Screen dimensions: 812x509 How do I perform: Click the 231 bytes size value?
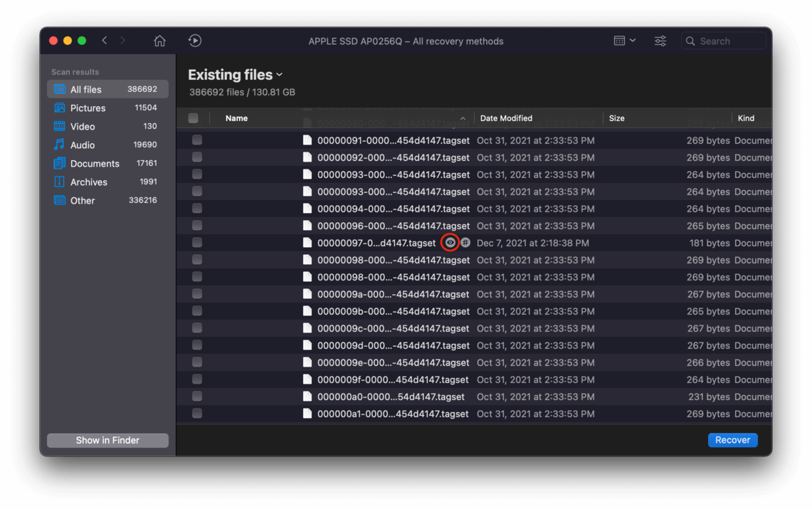coord(709,397)
